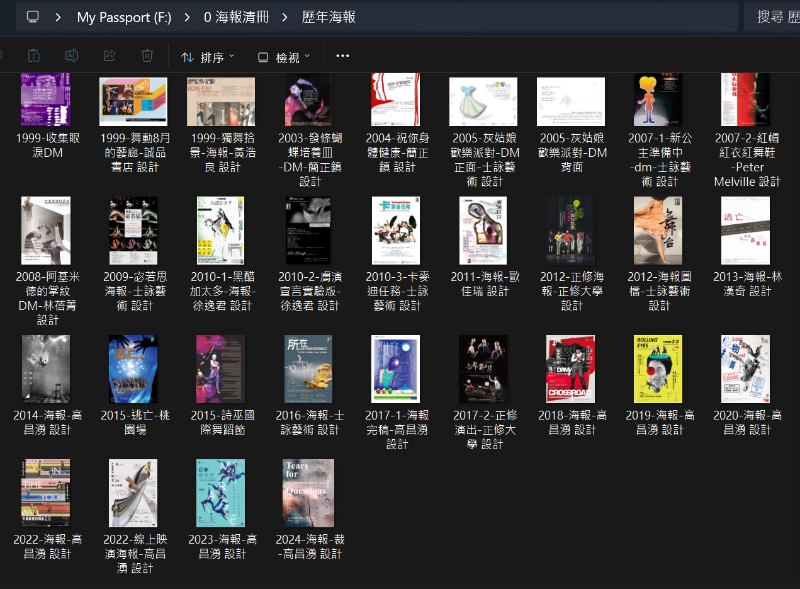Select the 2024-海報-裁-高昌湧 設計 thumbnail
The width and height of the screenshot is (800, 589).
click(x=308, y=493)
